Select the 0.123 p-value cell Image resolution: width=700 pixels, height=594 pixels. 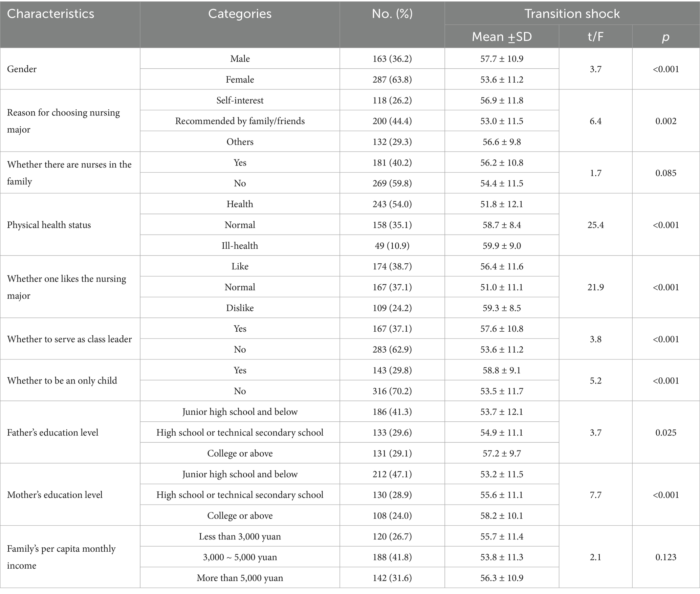pos(665,557)
